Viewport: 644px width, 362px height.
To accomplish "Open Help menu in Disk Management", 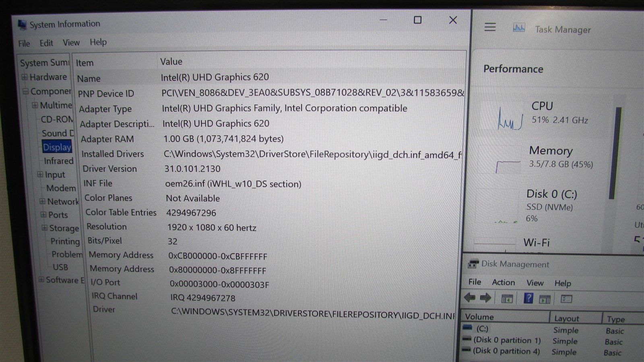I will [563, 283].
